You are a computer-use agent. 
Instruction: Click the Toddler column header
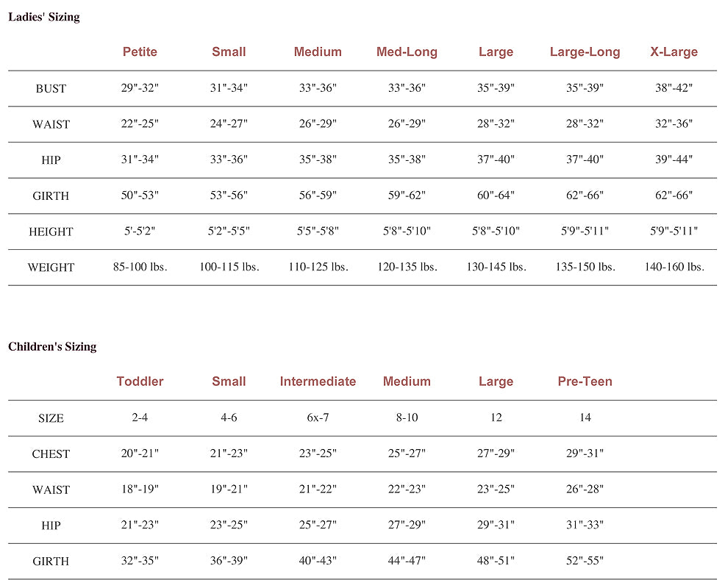point(140,381)
